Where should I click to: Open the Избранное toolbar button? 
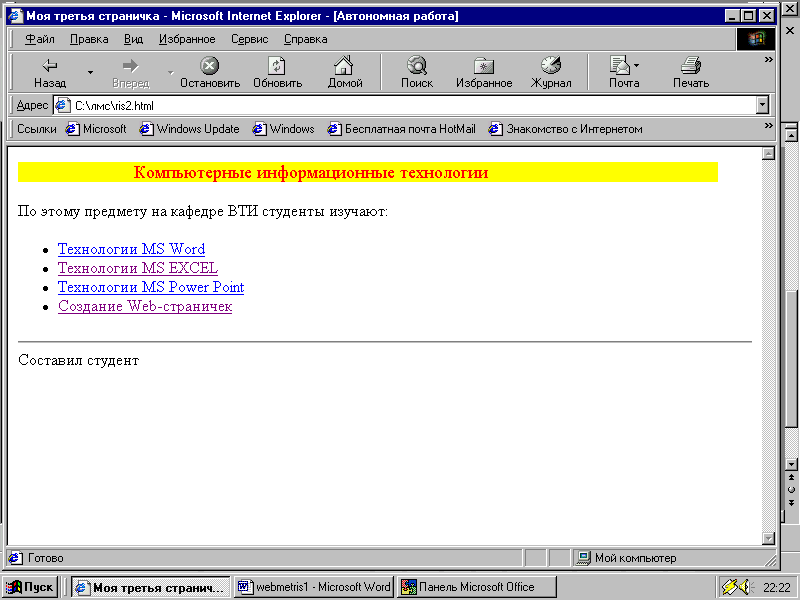point(484,73)
